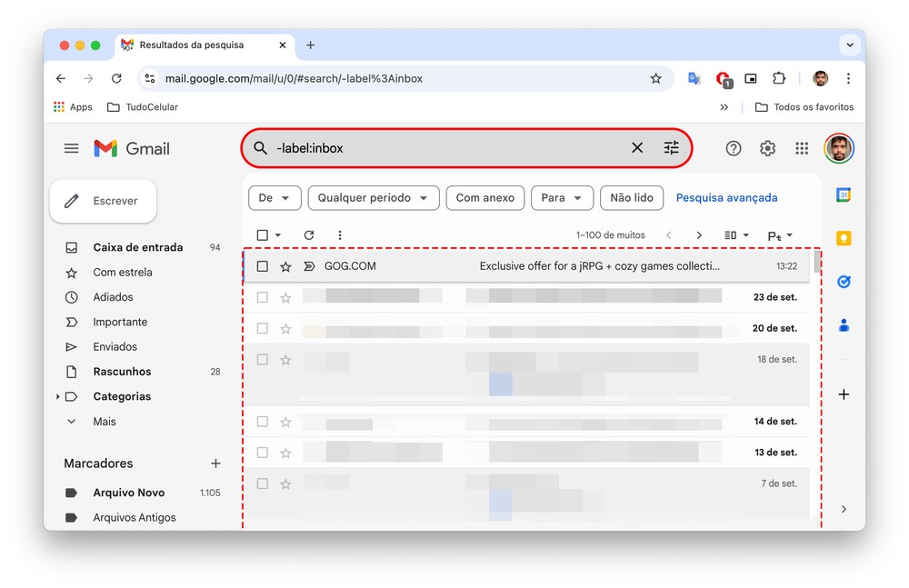909x588 pixels.
Task: Open Google Keep side panel icon
Action: pyautogui.click(x=844, y=238)
